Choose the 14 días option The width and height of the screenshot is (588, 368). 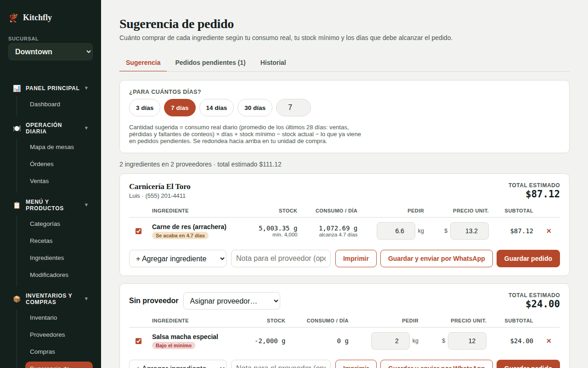216,108
